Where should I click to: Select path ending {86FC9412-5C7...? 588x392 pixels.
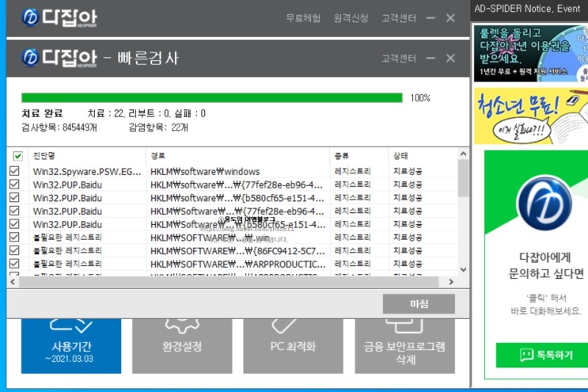pyautogui.click(x=237, y=251)
